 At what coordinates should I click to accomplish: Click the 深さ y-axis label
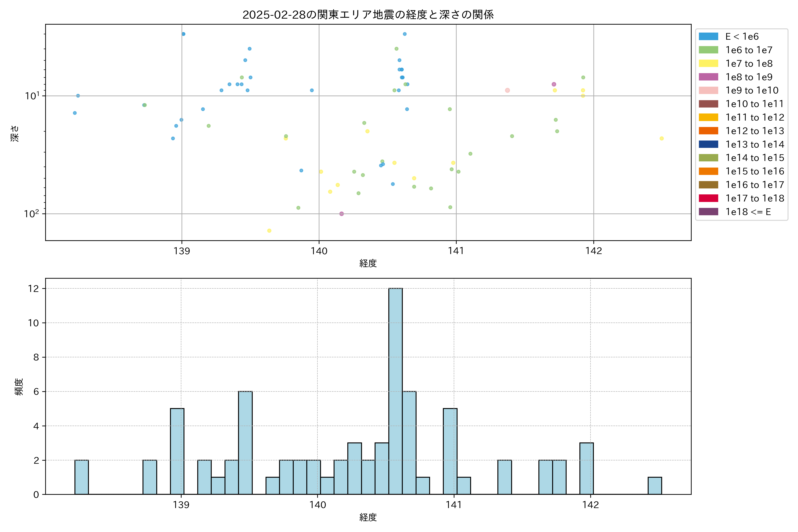pyautogui.click(x=15, y=133)
